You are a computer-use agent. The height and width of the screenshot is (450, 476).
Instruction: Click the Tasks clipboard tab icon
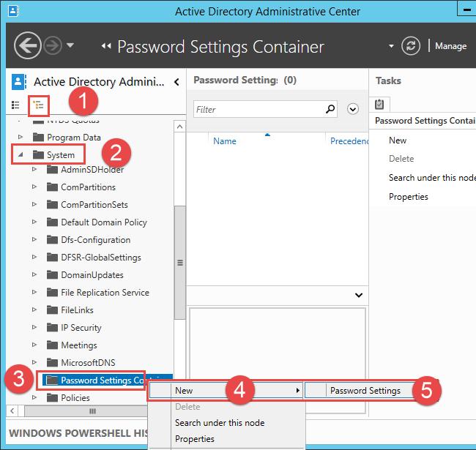pyautogui.click(x=379, y=105)
